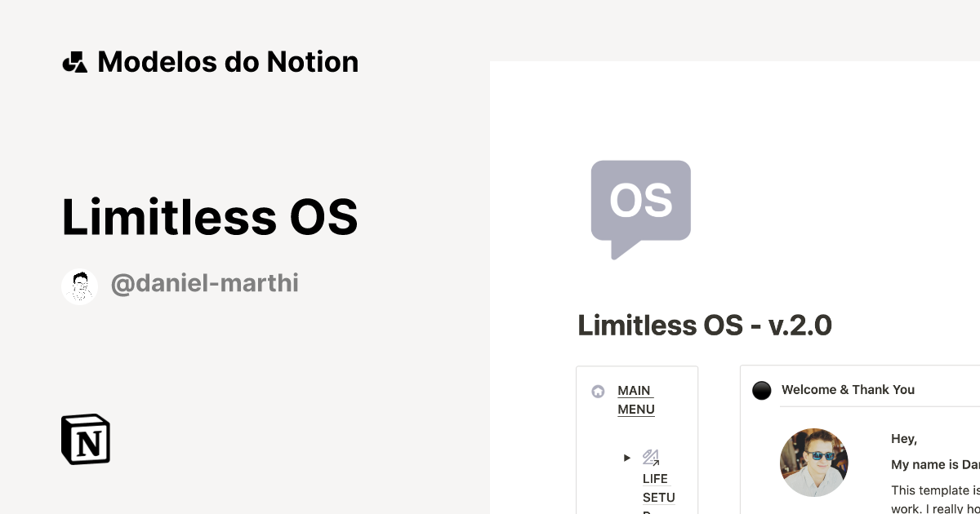
Task: Click the Modelos do Notion wordmark
Action: tap(227, 61)
